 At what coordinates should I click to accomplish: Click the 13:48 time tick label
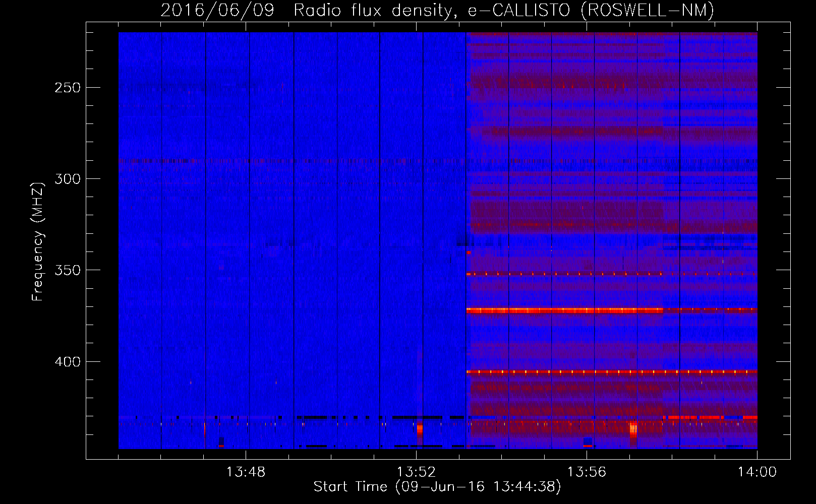pos(246,472)
